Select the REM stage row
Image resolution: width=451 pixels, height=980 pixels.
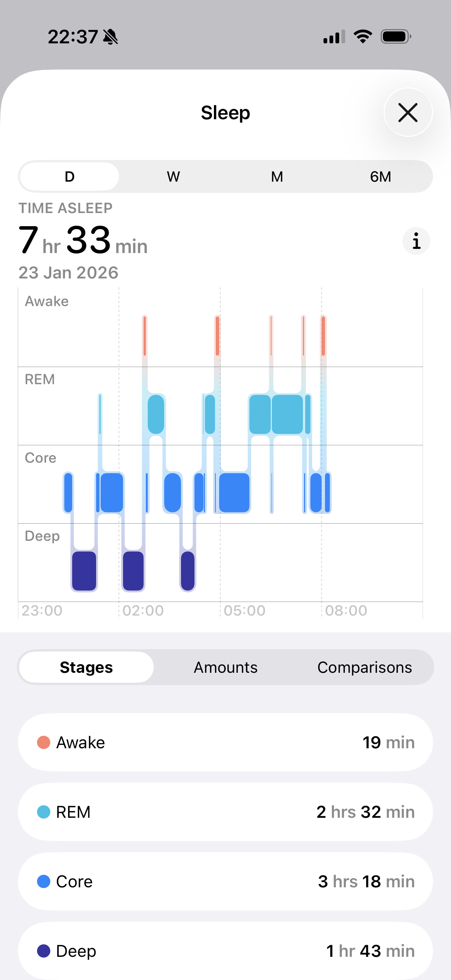tap(225, 812)
